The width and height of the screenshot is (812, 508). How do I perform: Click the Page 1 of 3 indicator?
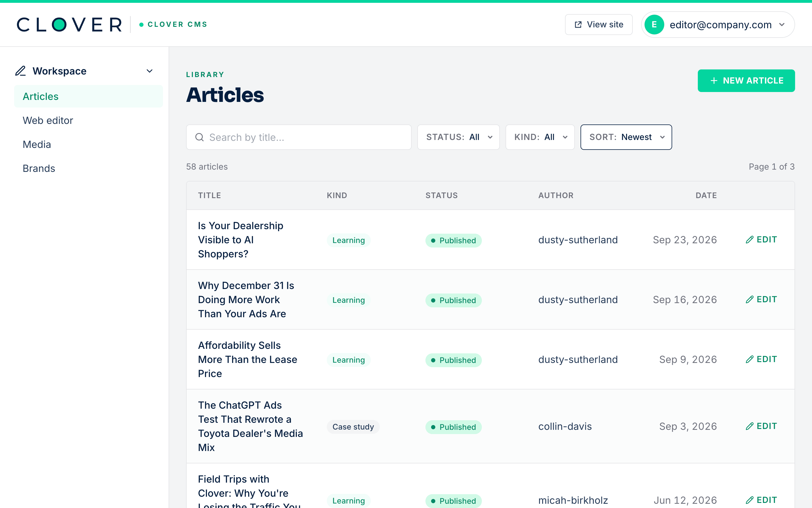pos(771,167)
